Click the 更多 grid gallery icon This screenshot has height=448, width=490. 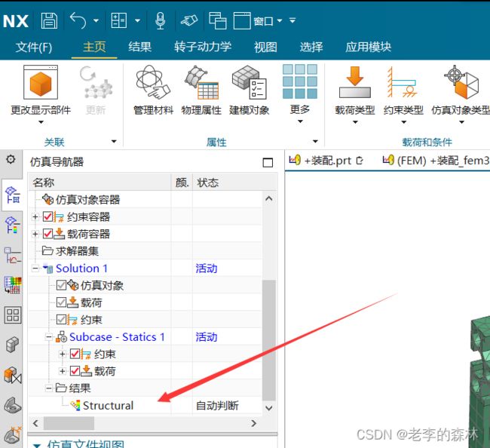(x=300, y=81)
